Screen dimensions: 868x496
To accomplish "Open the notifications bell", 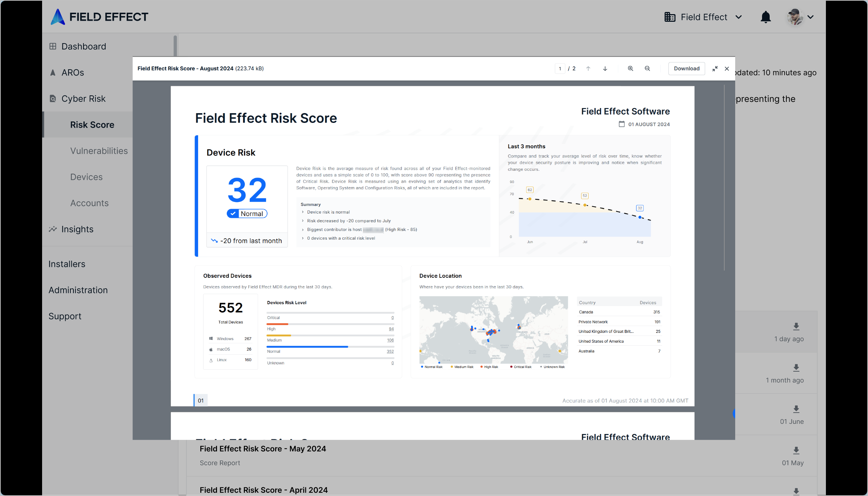I will (766, 17).
